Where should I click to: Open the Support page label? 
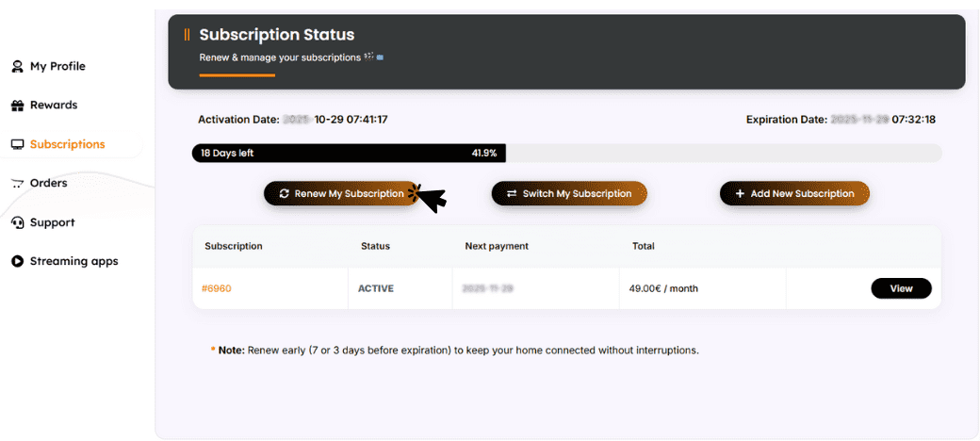pyautogui.click(x=52, y=223)
